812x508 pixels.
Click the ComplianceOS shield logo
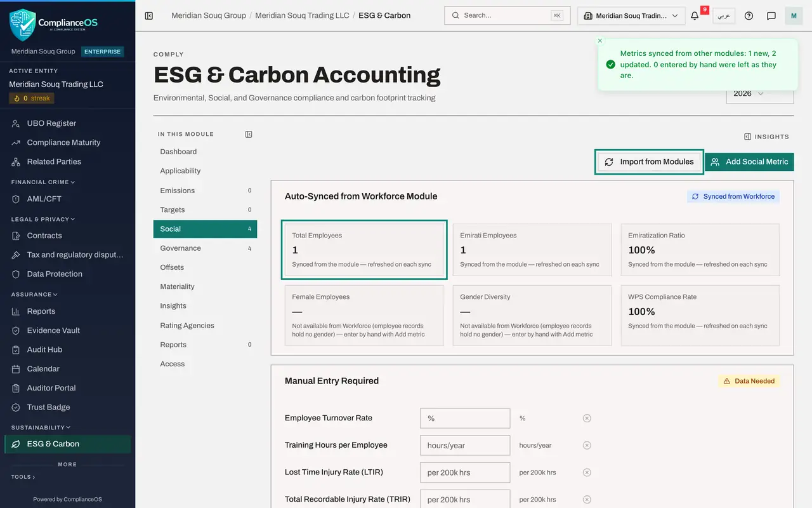[22, 24]
